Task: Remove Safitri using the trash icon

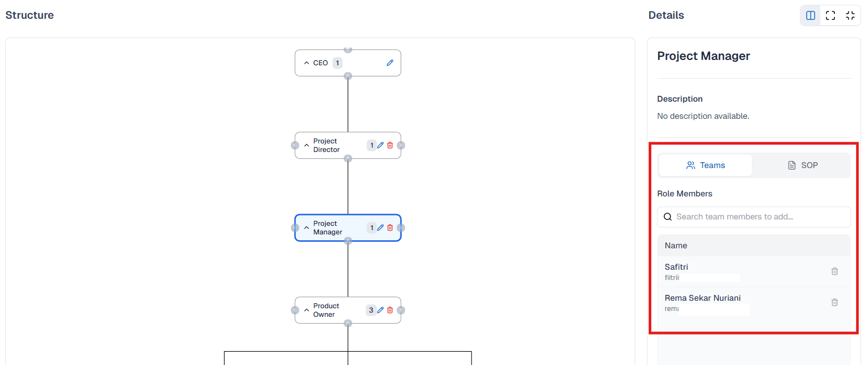Action: point(834,271)
